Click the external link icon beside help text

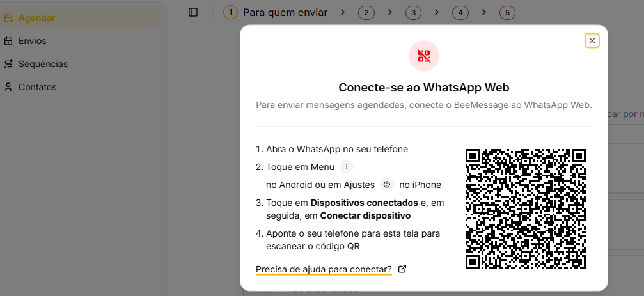[x=402, y=269]
